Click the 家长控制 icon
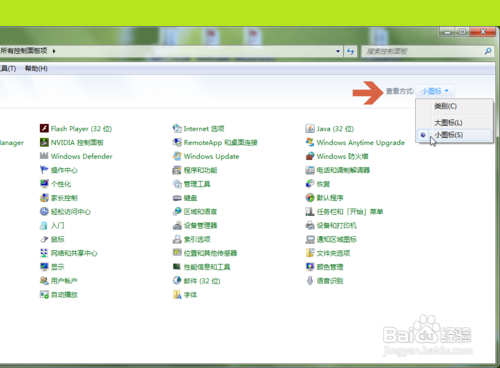500x368 pixels. [x=44, y=198]
